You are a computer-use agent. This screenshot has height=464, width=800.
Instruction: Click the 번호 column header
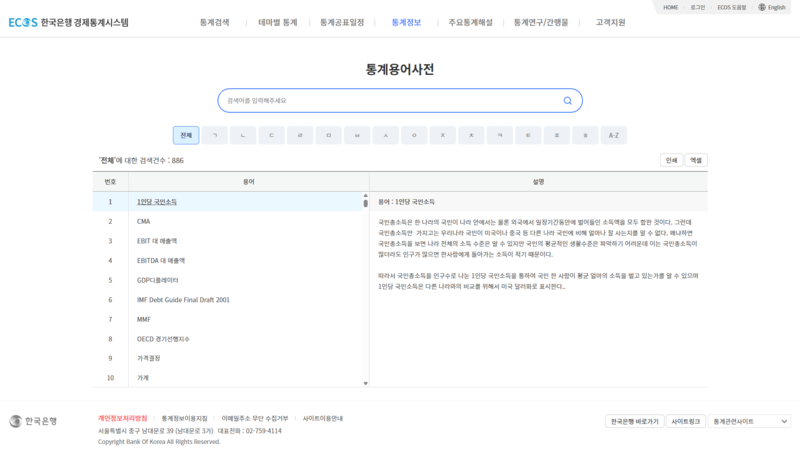click(x=110, y=182)
